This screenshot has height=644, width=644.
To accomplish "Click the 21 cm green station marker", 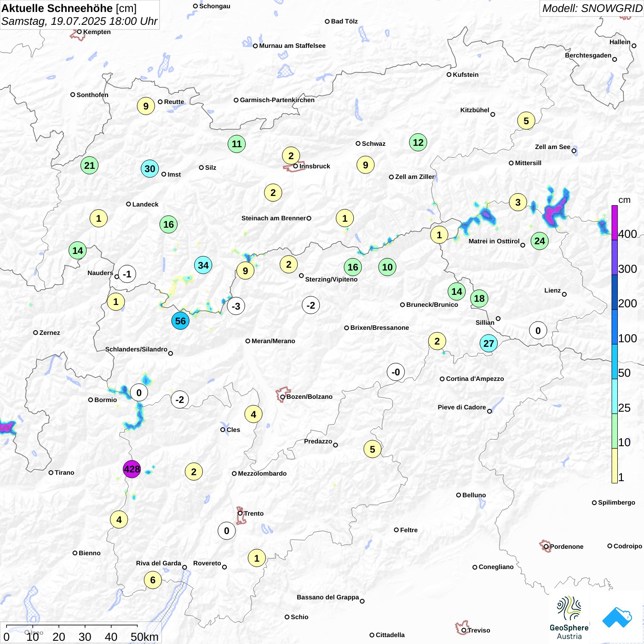I will [x=89, y=166].
